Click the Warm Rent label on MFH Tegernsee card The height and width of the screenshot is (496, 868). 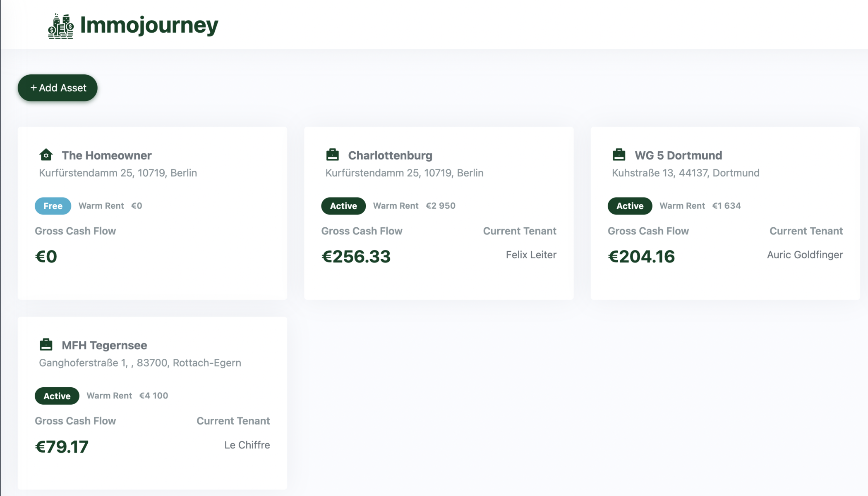[x=109, y=396]
